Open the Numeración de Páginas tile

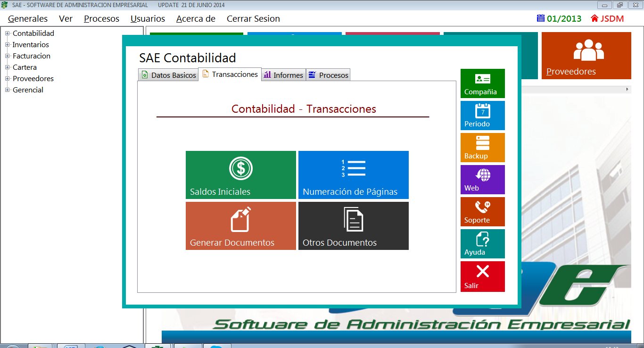pyautogui.click(x=354, y=174)
